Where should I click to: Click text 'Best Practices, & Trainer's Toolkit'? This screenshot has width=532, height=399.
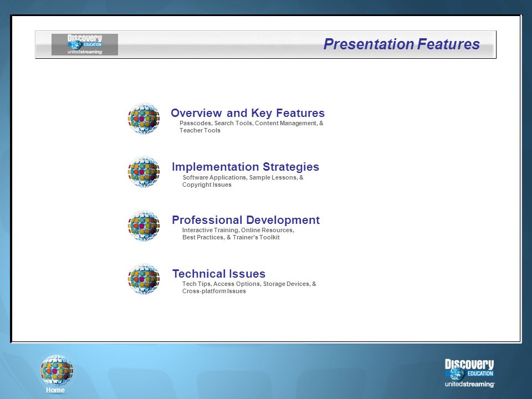pyautogui.click(x=231, y=237)
